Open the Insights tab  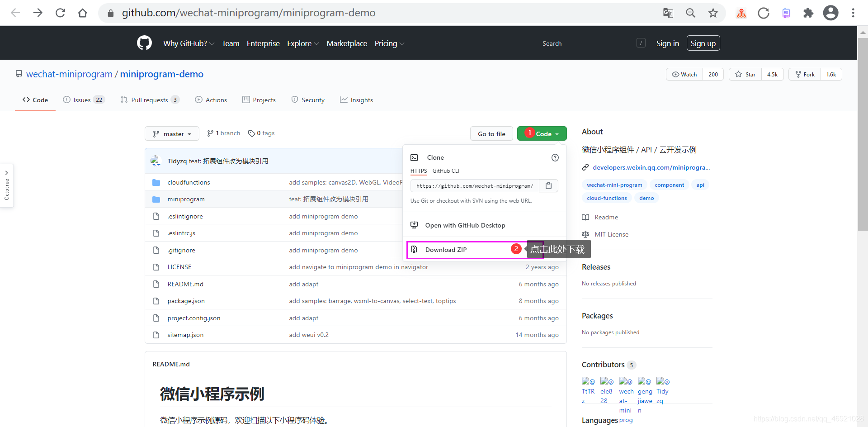pos(356,100)
